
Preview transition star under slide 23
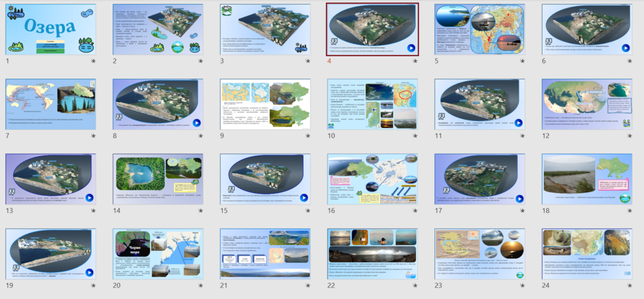point(522,285)
